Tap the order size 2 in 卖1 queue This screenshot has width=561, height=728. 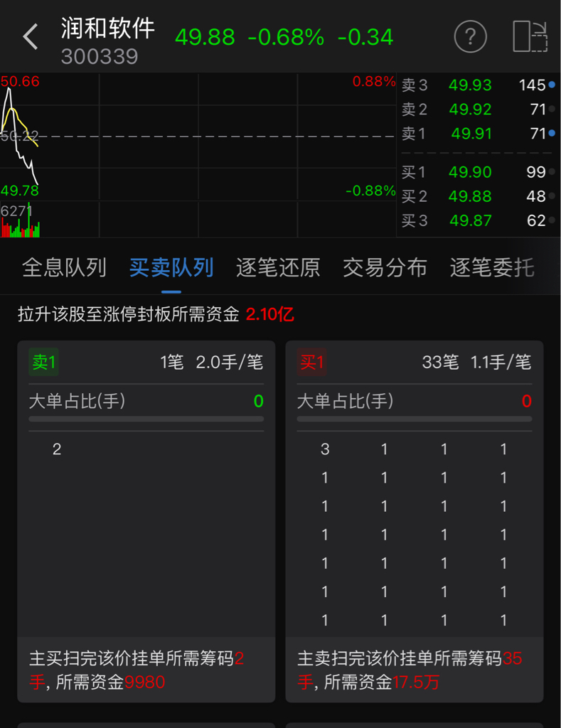(x=57, y=449)
